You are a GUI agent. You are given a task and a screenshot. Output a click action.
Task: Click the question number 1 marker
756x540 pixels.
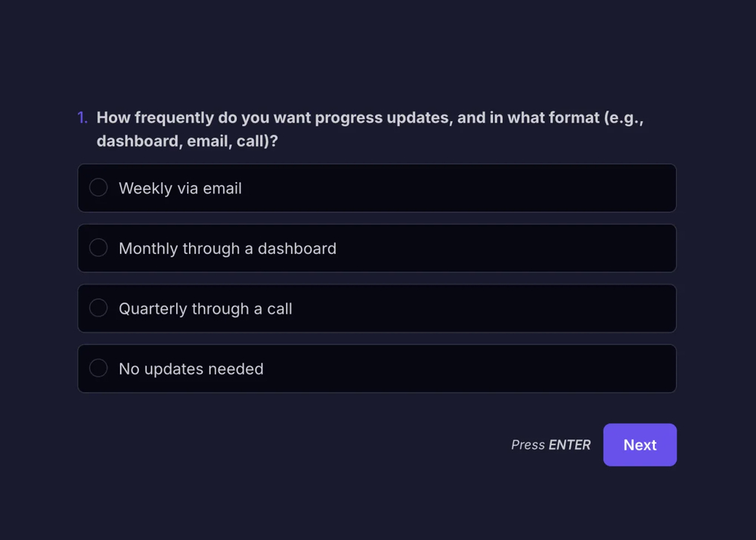(x=82, y=118)
